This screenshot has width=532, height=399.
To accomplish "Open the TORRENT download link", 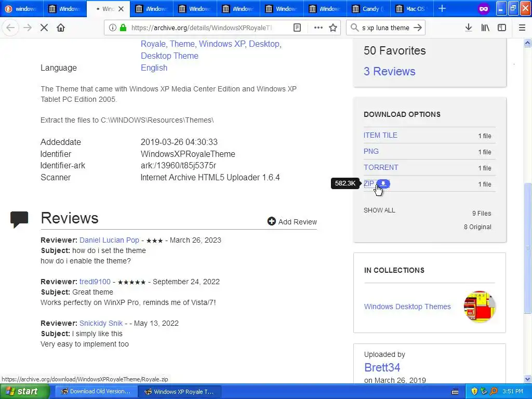I will pos(381,167).
